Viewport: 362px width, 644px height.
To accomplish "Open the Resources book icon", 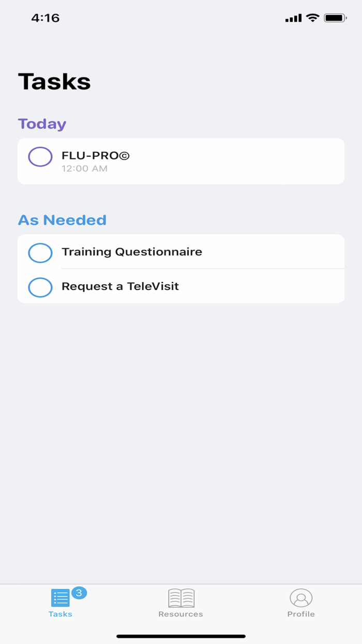I will [x=181, y=598].
